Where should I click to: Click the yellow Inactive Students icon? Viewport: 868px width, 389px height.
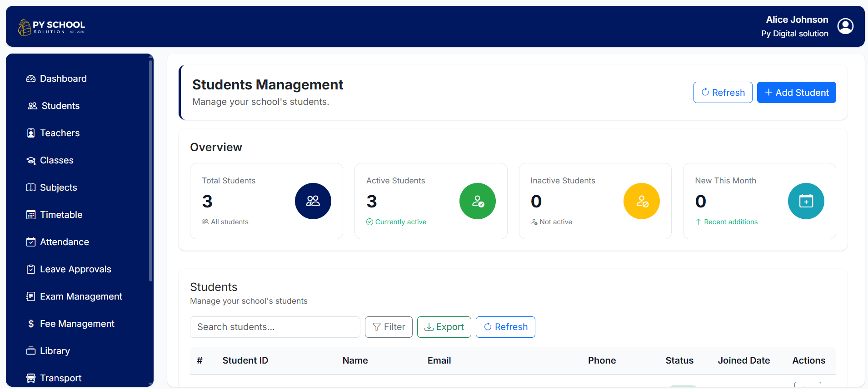[642, 201]
